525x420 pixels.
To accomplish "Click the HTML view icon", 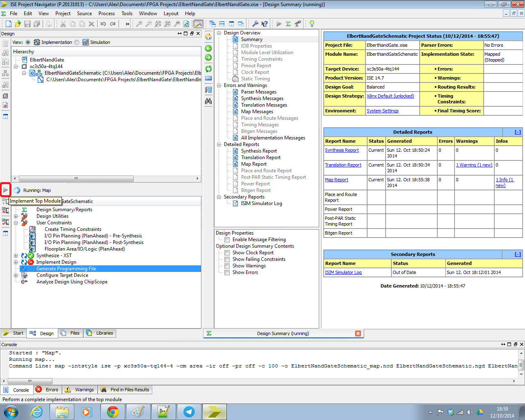I will pos(208,78).
